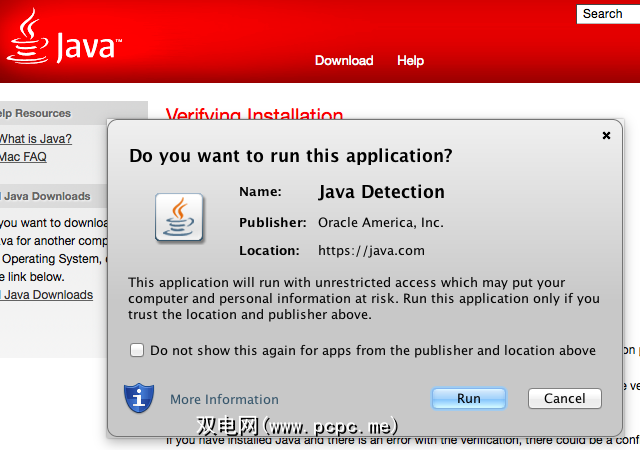Click the Java logo in the header
The image size is (640, 450).
click(x=64, y=38)
